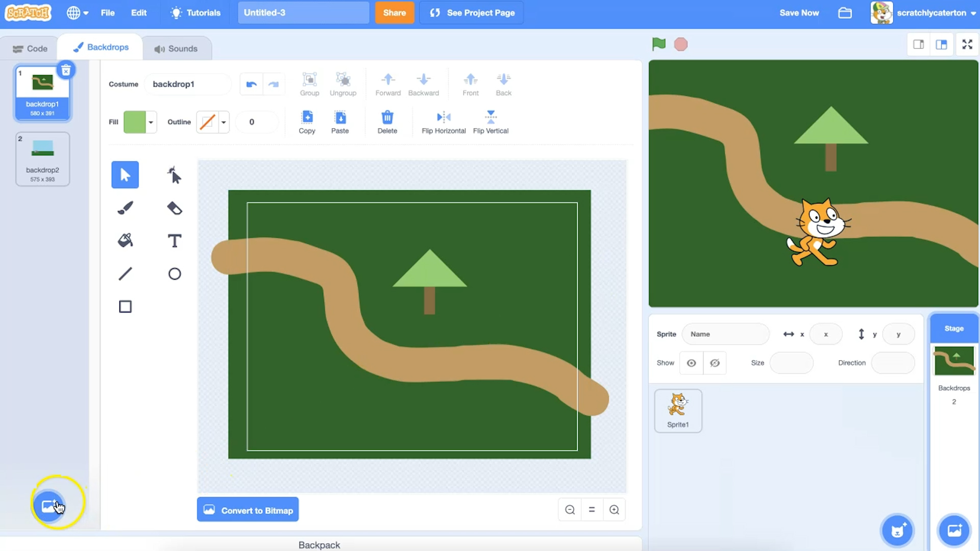The image size is (980, 551).
Task: Delete backdrop1 via thumbnail trash icon
Action: 66,70
